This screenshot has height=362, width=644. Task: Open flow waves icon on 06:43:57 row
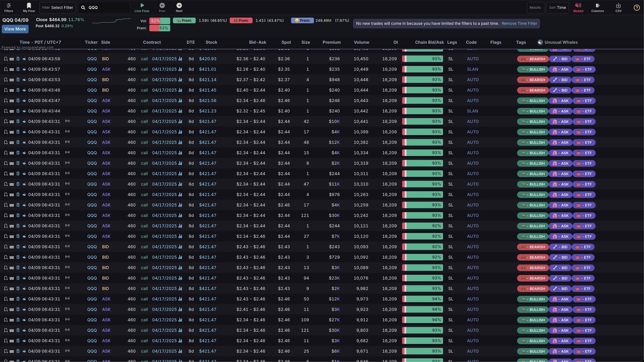tap(12, 69)
